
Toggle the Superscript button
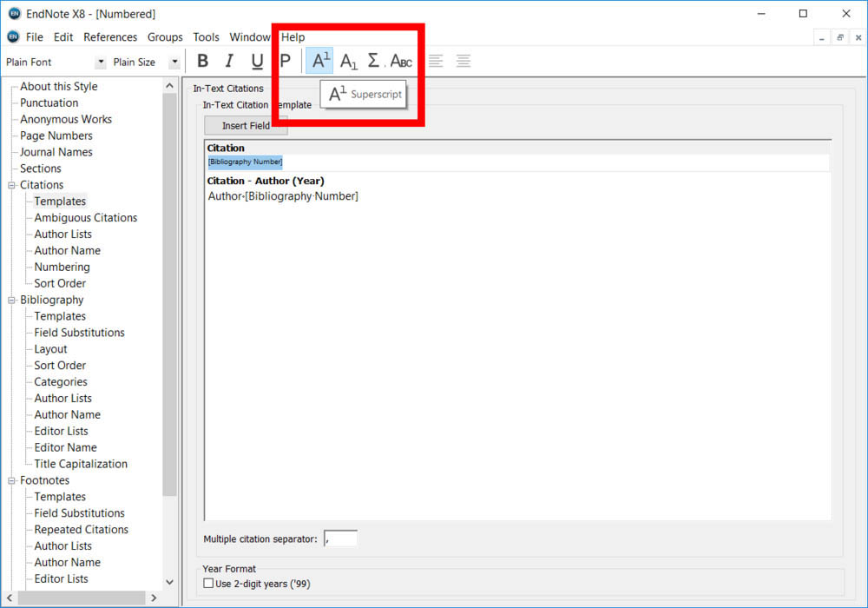tap(320, 61)
